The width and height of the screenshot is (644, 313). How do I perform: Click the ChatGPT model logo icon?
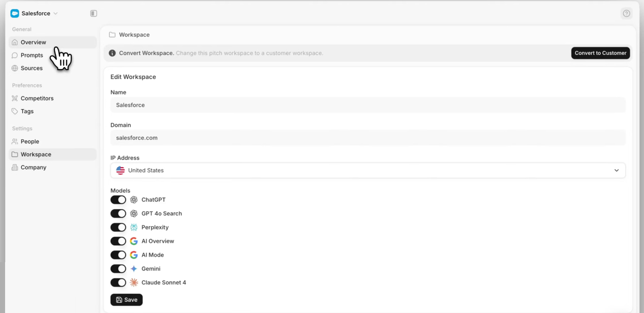pyautogui.click(x=134, y=200)
